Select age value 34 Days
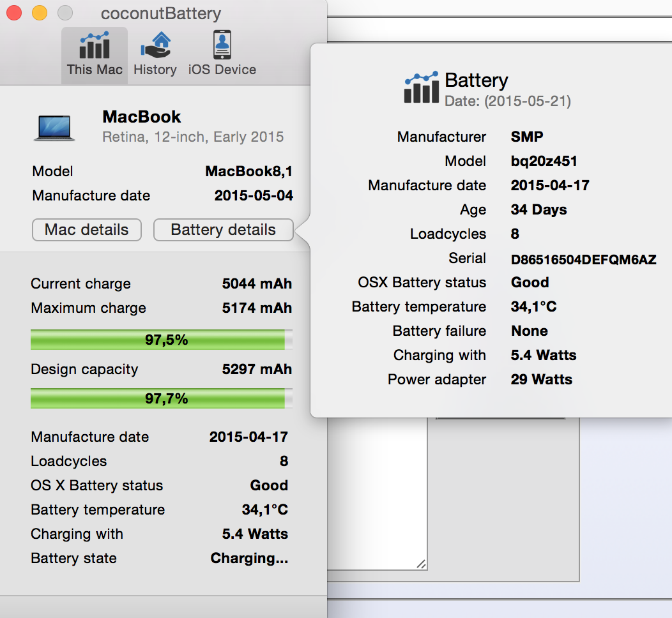 (x=538, y=210)
